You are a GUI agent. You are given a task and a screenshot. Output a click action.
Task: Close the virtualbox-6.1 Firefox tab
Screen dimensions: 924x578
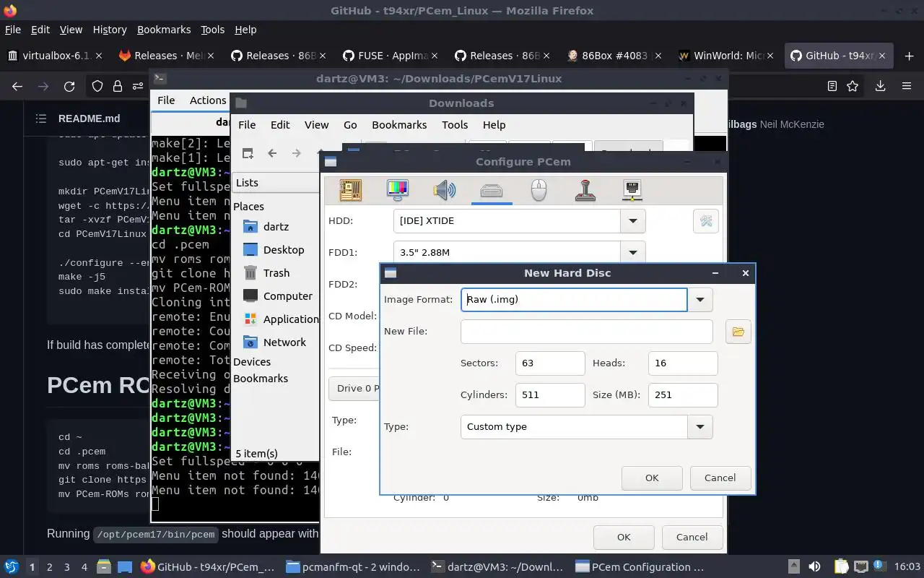(x=99, y=56)
